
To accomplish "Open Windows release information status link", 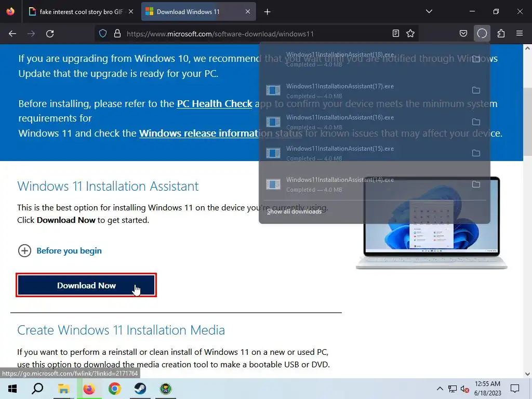I will coord(220,133).
